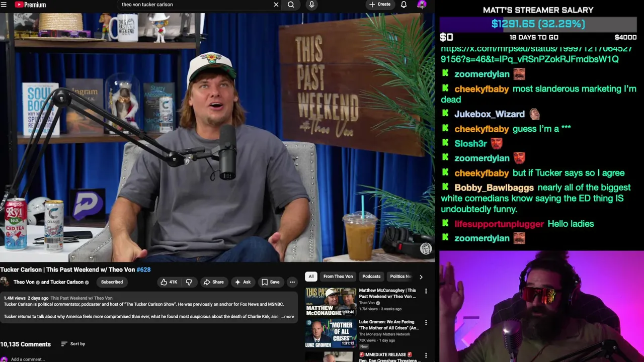Open Sort by comments dropdown
The width and height of the screenshot is (644, 362).
[73, 344]
